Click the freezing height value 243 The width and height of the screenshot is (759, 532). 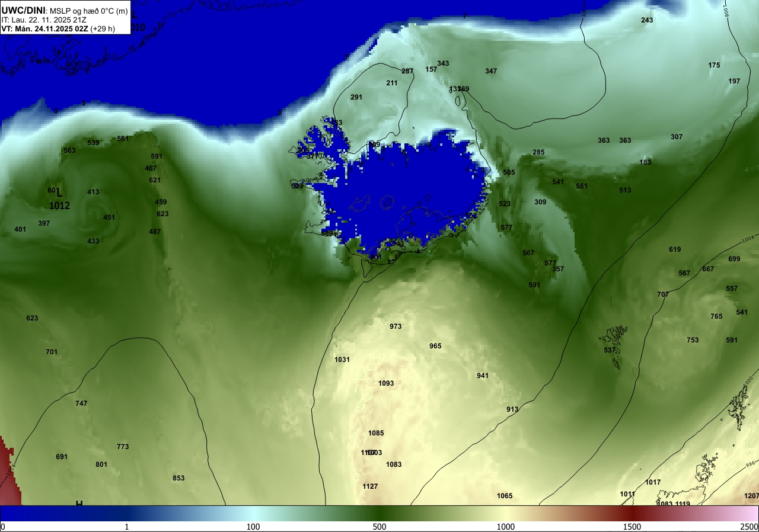tap(647, 20)
